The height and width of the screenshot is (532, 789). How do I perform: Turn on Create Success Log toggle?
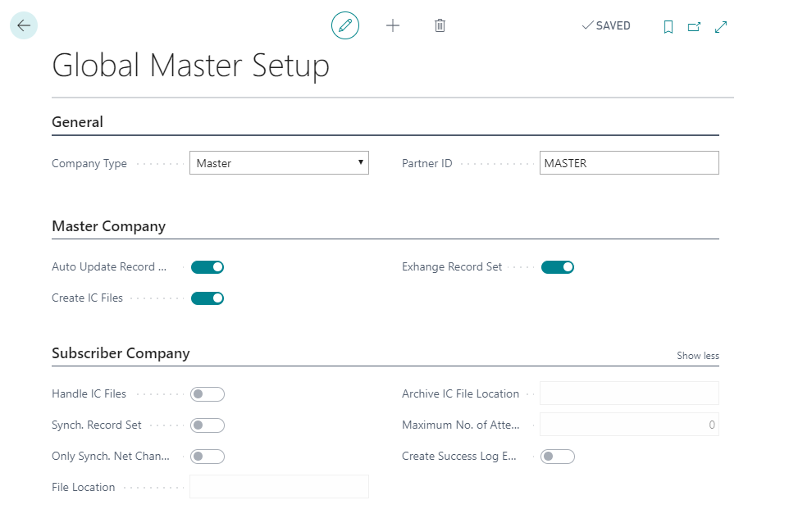click(x=558, y=457)
